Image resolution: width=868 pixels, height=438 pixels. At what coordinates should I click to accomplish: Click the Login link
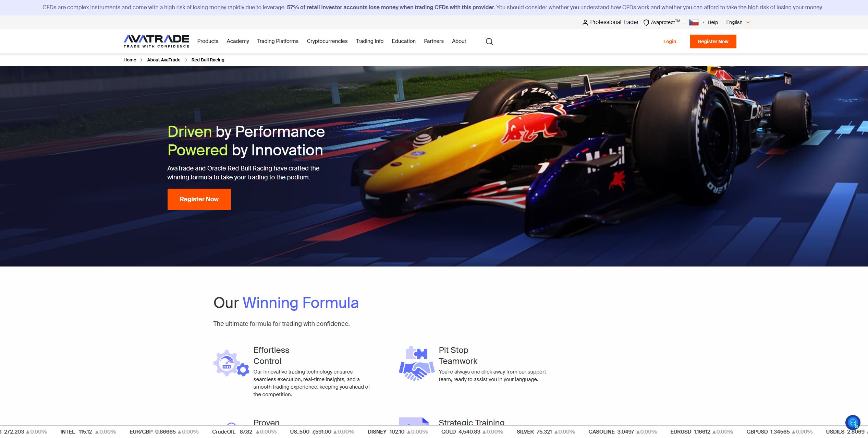click(x=670, y=42)
